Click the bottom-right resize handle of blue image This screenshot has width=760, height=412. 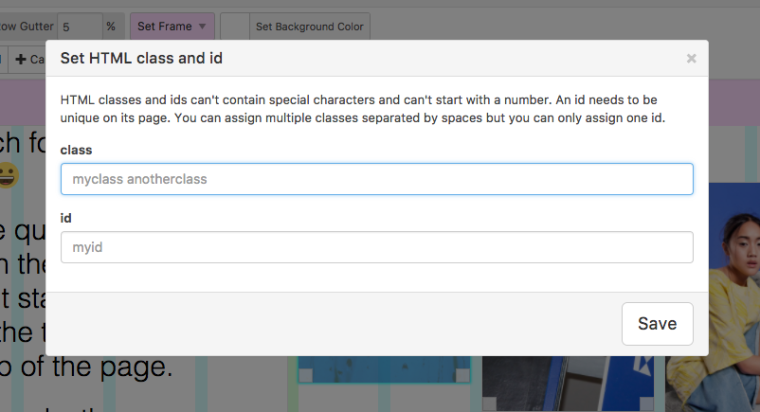point(462,376)
